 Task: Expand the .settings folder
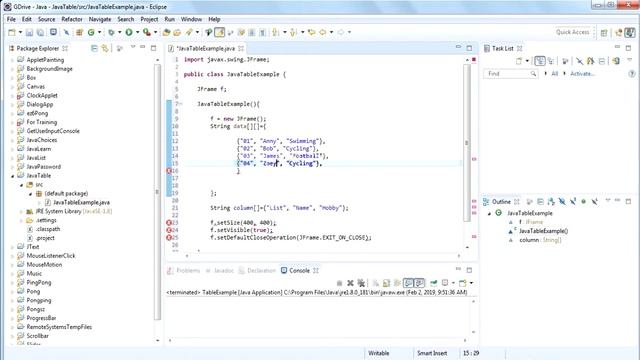22,220
